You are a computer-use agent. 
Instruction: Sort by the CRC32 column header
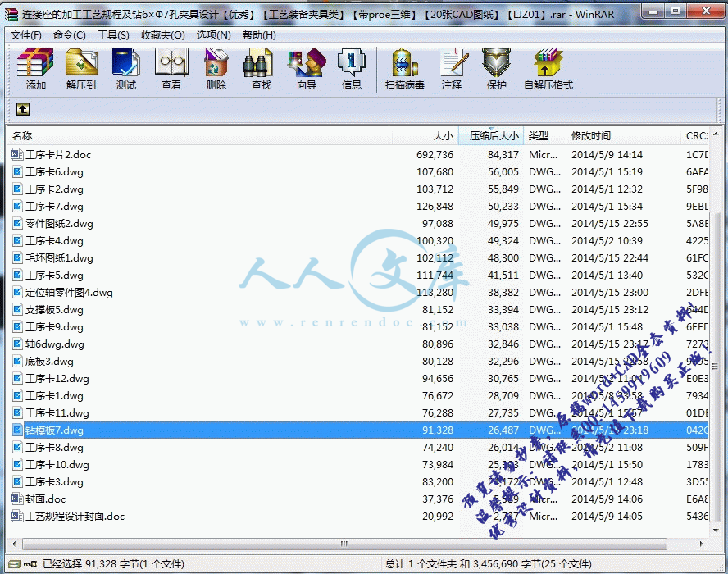[x=695, y=135]
